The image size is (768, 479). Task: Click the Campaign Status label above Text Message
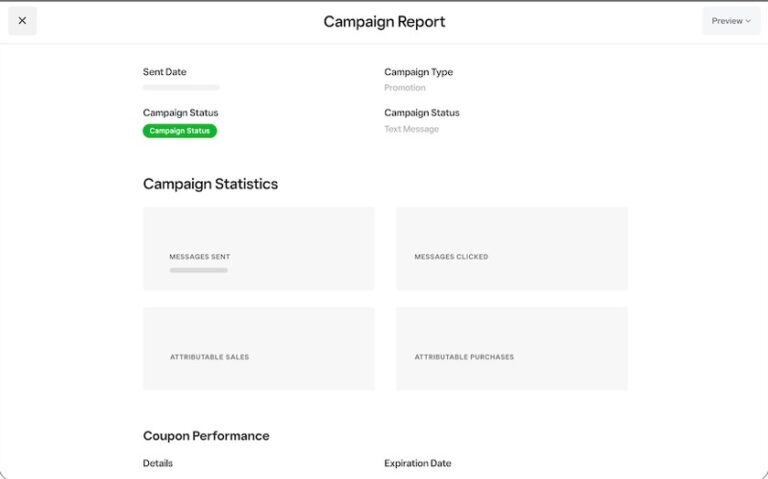[421, 113]
